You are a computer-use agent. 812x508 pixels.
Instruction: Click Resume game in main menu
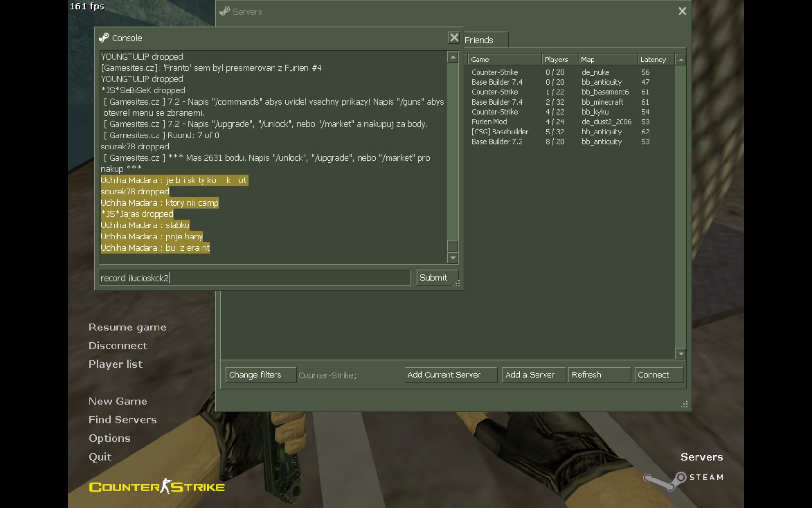pos(128,328)
